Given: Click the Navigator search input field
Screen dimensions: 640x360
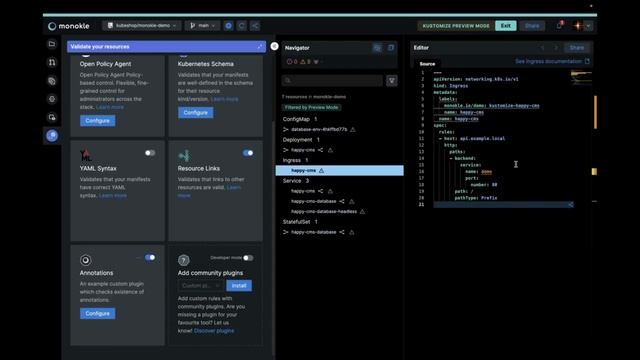Looking at the screenshot, I should [332, 80].
